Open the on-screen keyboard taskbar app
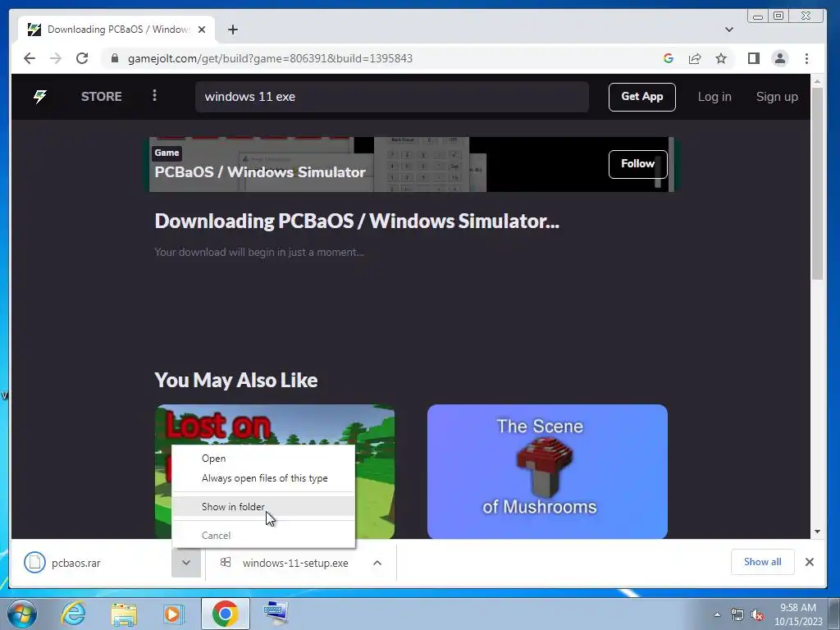The width and height of the screenshot is (840, 630). [x=276, y=614]
